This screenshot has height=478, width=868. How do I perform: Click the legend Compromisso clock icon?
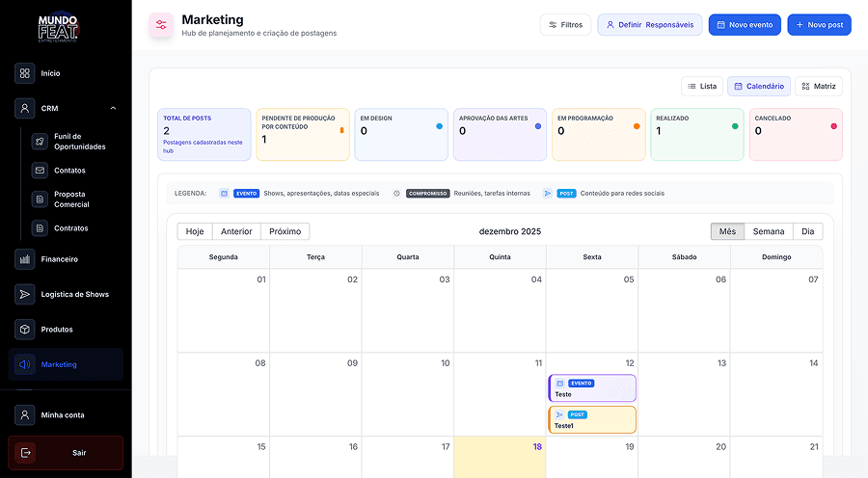pyautogui.click(x=396, y=194)
